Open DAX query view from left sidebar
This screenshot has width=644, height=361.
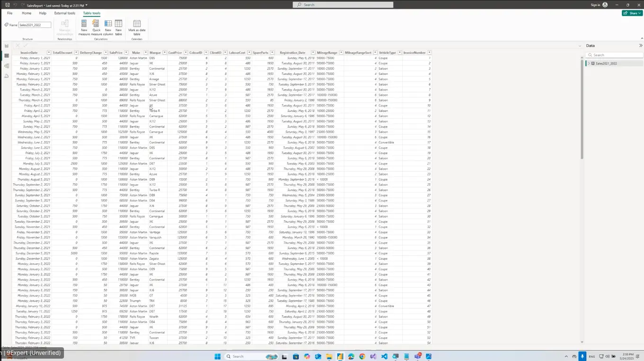click(7, 76)
